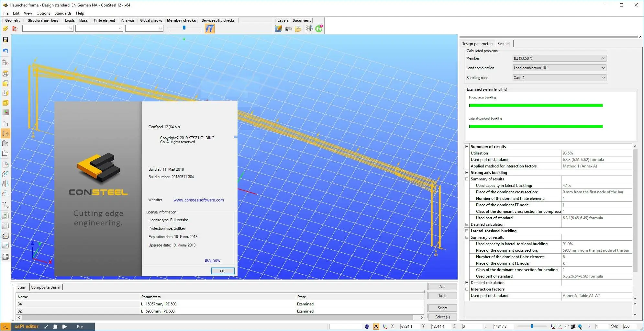This screenshot has width=644, height=331.
Task: Click the Select (+) button
Action: pos(442,317)
